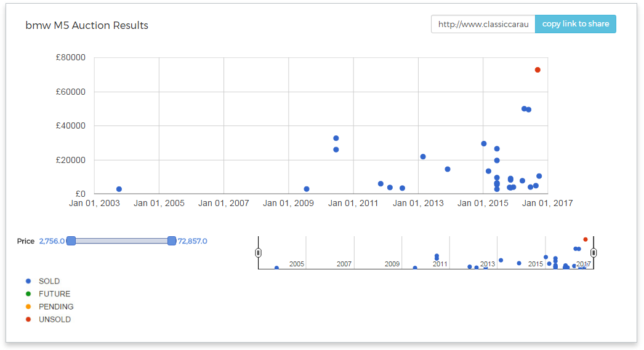Click the data point at £15000 in late 2013
The height and width of the screenshot is (350, 644).
(448, 169)
